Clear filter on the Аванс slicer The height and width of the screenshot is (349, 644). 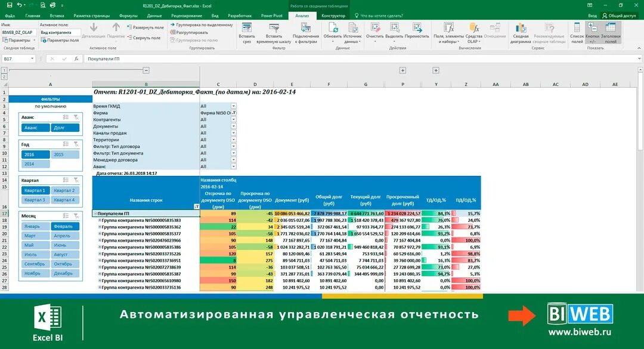76,117
